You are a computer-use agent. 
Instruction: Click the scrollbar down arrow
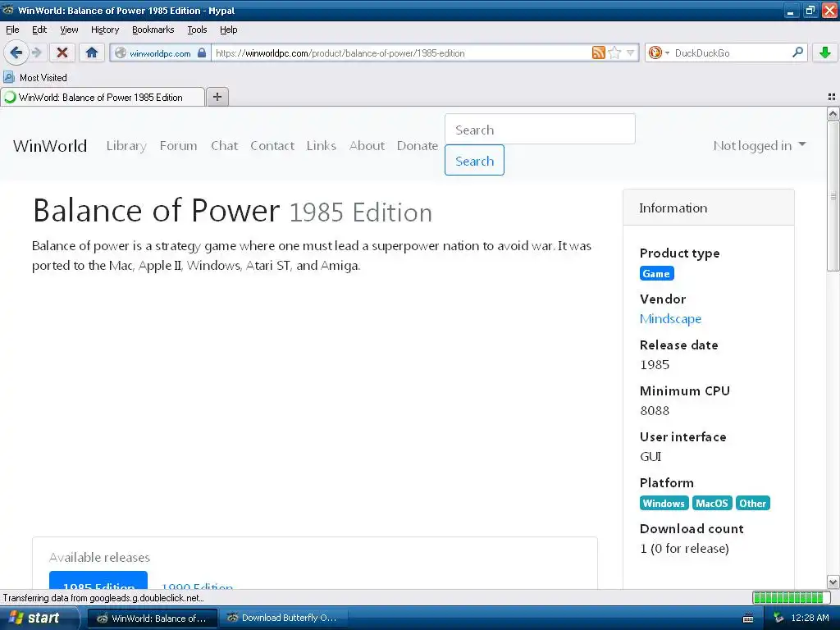833,582
